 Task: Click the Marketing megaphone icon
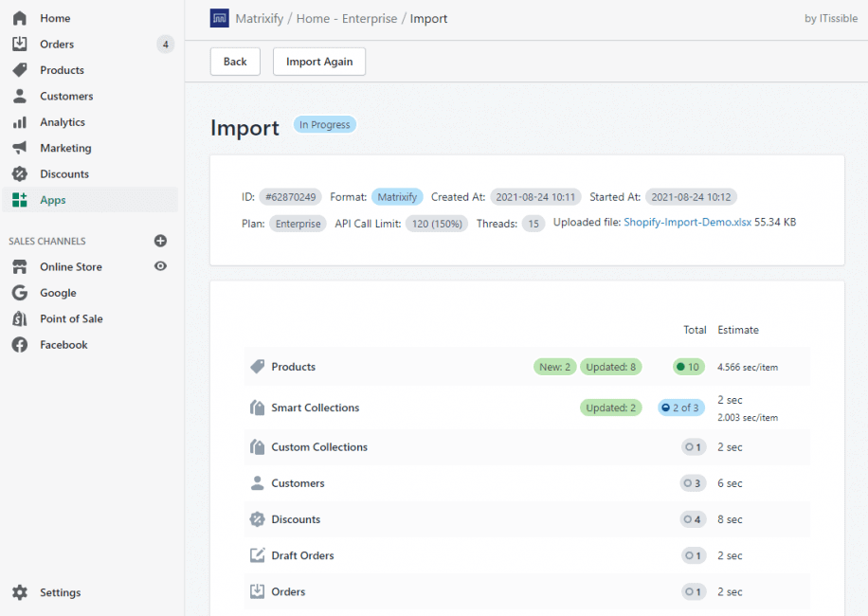coord(19,148)
